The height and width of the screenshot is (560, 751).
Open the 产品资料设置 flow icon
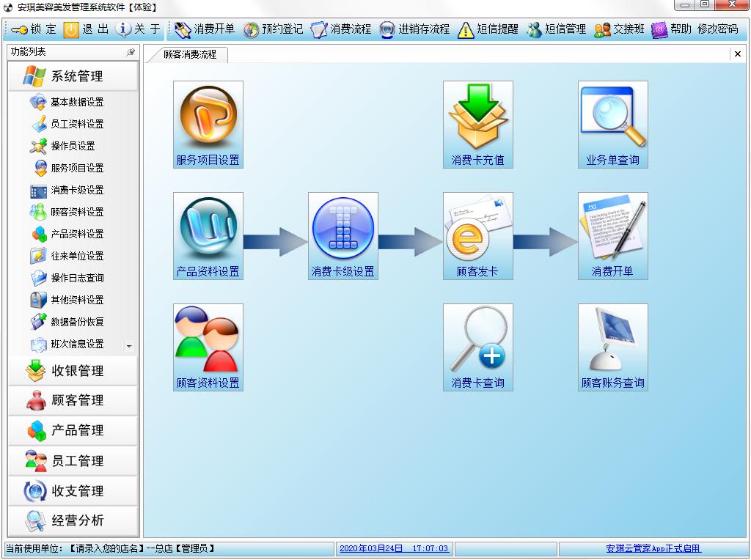[x=208, y=236]
